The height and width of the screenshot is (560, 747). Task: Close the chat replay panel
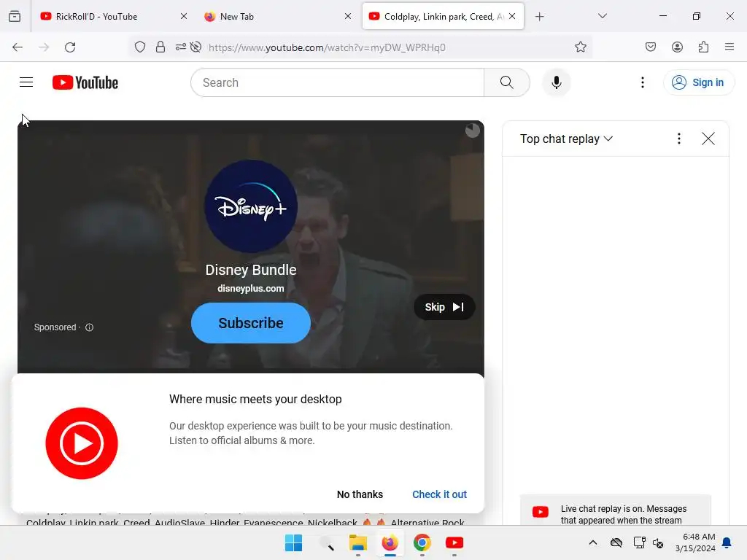click(x=708, y=139)
